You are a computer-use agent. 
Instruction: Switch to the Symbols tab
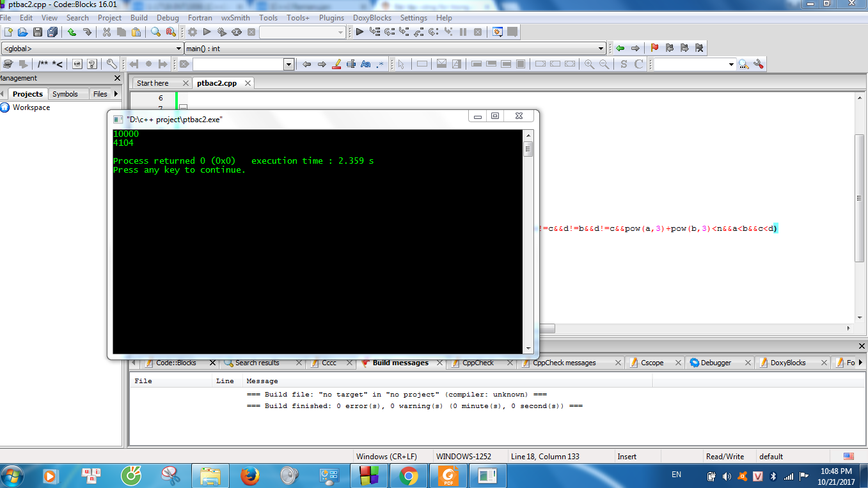tap(65, 94)
